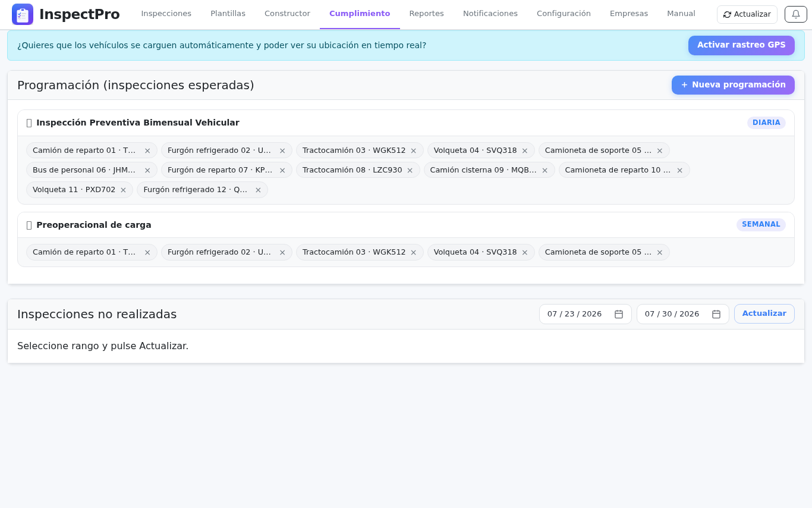Open the Configuración tab
The image size is (812, 508).
[x=564, y=14]
